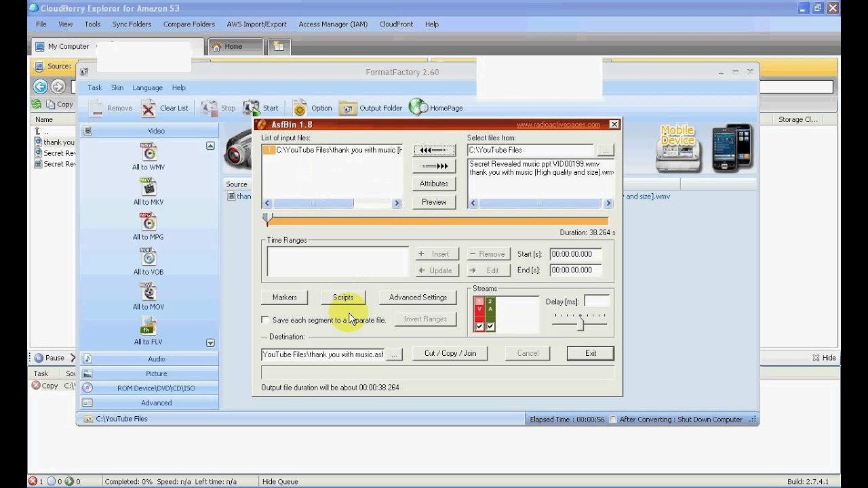Open the Option settings icon
The width and height of the screenshot is (868, 488).
pos(300,108)
